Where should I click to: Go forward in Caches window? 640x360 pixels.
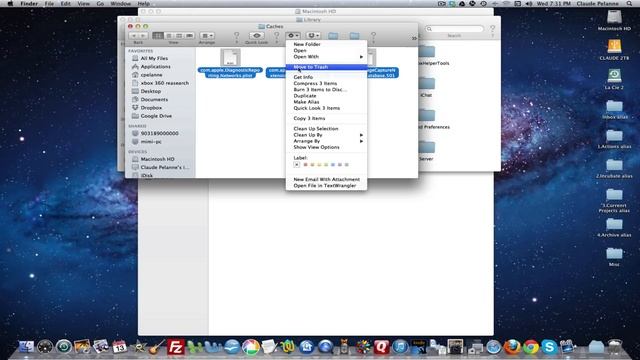pyautogui.click(x=143, y=36)
